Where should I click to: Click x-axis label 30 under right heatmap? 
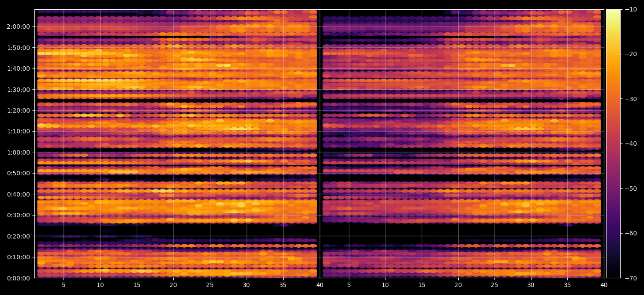point(532,285)
